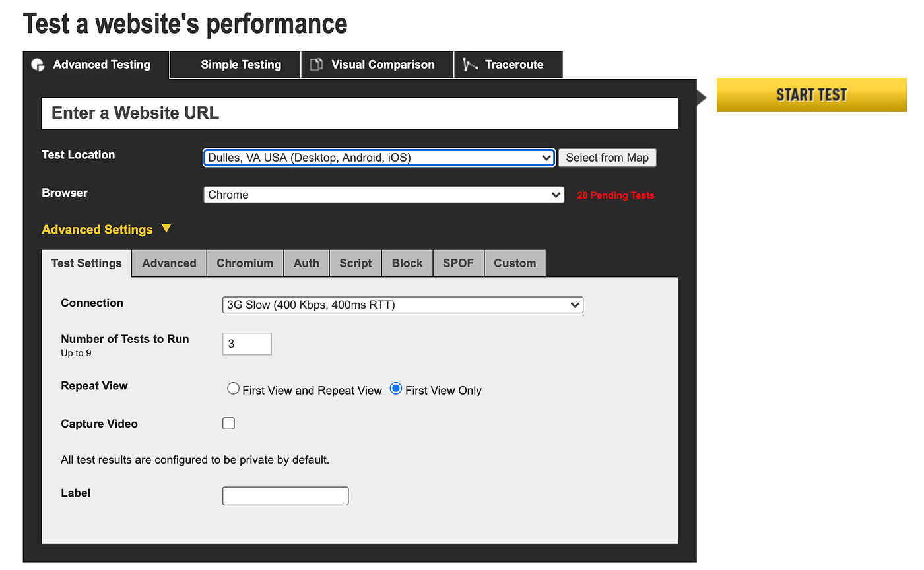Select the First View and Repeat View option

point(233,389)
